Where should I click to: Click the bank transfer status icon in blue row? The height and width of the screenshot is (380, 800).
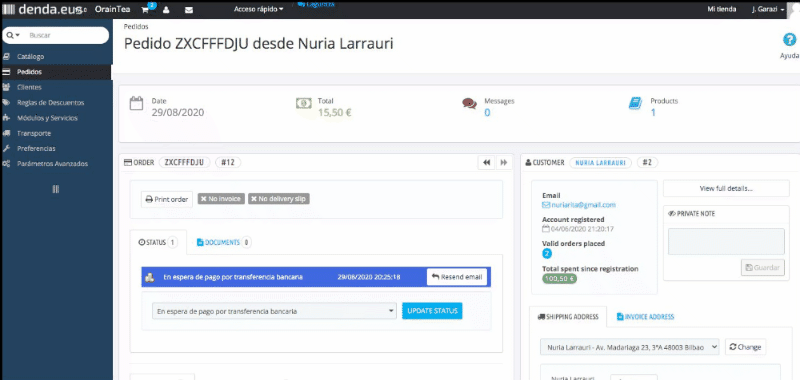pos(149,277)
